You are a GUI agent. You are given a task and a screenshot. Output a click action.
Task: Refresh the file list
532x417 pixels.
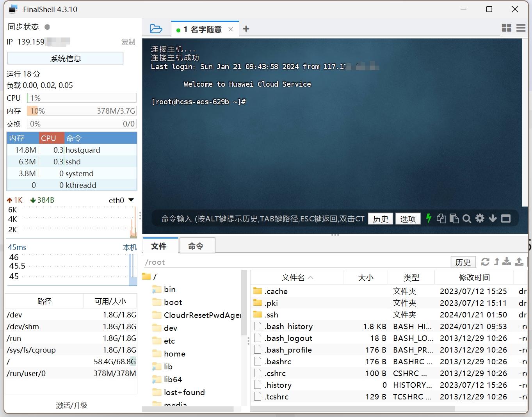pos(485,262)
